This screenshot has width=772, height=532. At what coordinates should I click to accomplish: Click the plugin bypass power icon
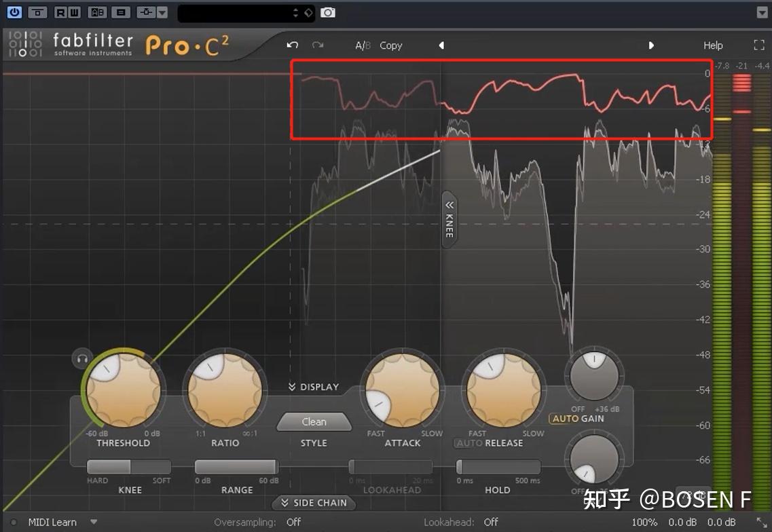(x=14, y=12)
